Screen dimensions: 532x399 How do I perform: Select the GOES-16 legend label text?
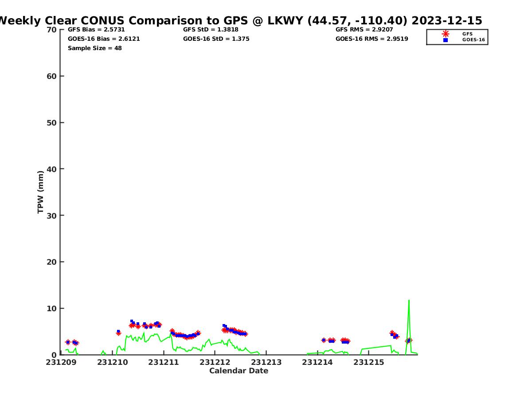click(x=473, y=40)
